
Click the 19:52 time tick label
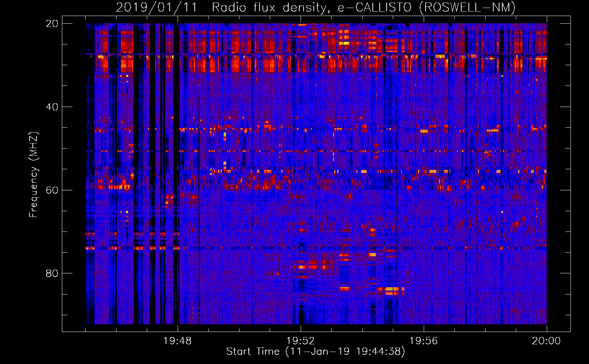click(x=301, y=341)
